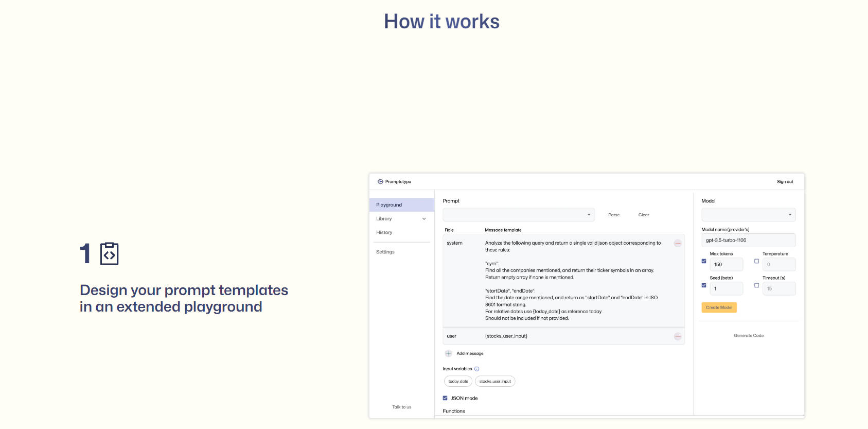The height and width of the screenshot is (429, 868).
Task: Disable the JSON mode checkbox
Action: click(x=445, y=398)
